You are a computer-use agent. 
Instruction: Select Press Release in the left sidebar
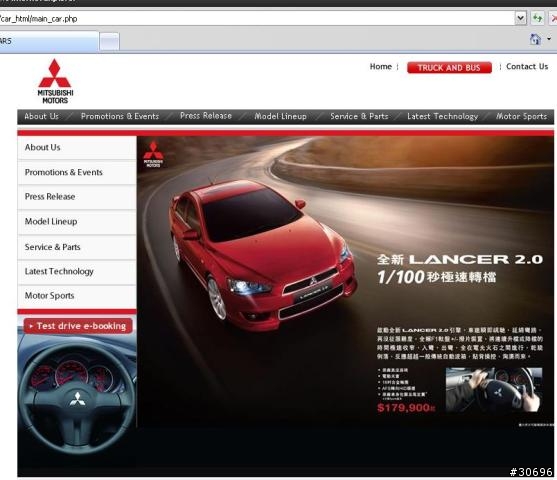[x=77, y=197]
